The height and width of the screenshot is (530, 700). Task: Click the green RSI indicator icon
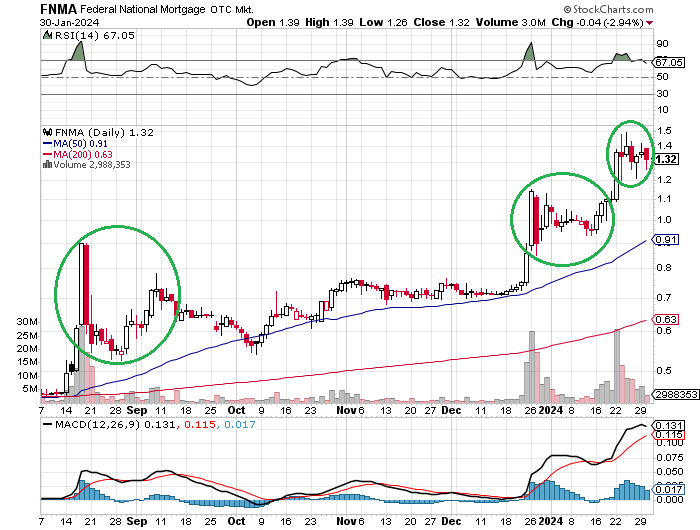coord(47,35)
